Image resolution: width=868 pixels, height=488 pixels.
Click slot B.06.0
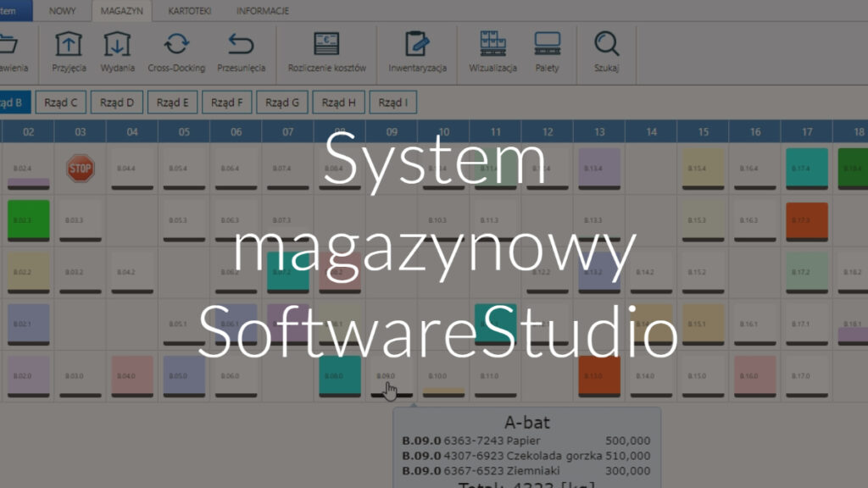[236, 375]
